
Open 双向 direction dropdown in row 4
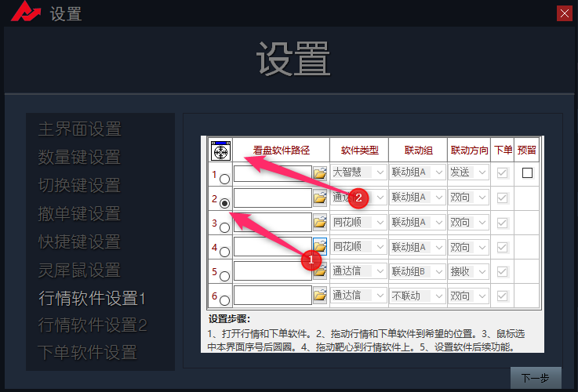468,247
